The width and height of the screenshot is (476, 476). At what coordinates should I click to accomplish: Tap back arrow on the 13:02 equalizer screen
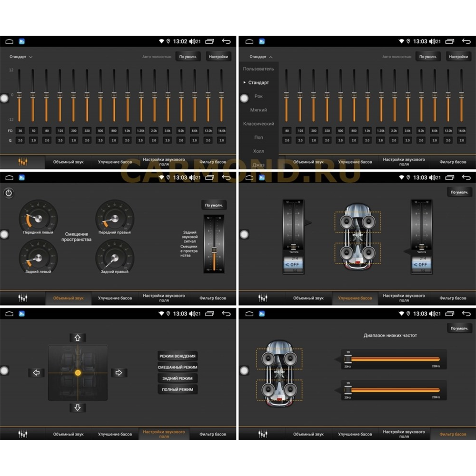(226, 41)
